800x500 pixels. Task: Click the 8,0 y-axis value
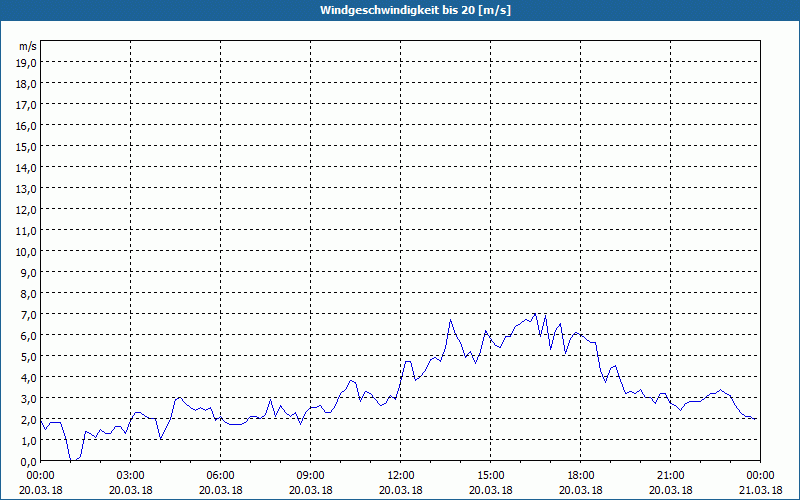[x=29, y=294]
